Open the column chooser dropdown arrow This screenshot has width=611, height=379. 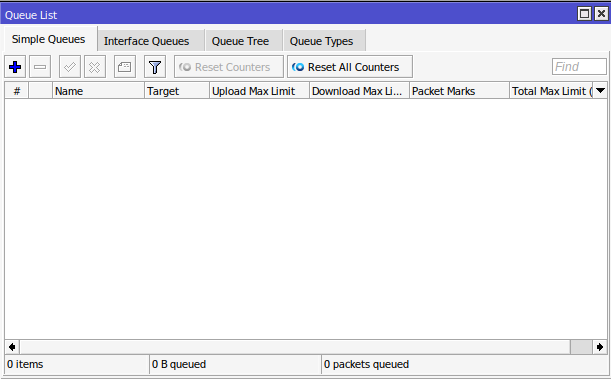[600, 91]
